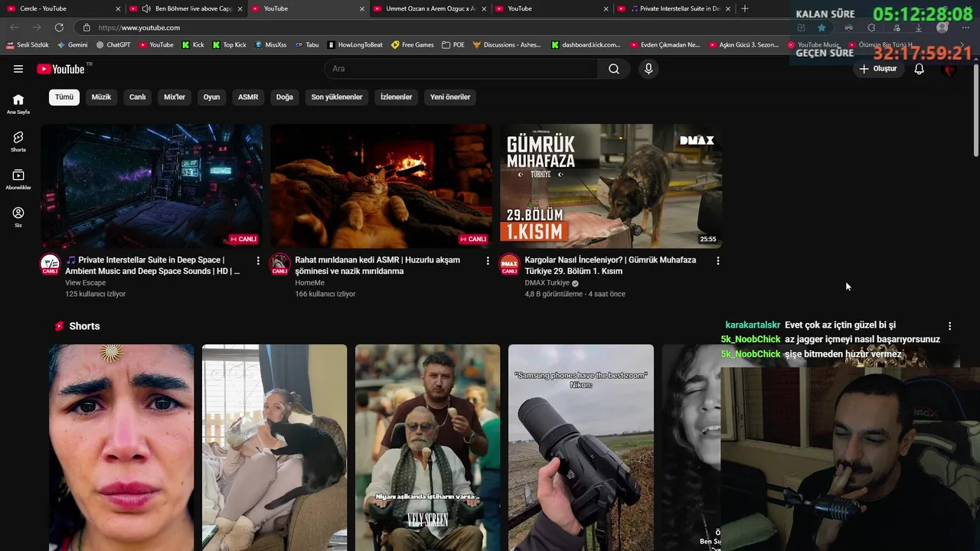Screen dimensions: 980x551
Task: Open Gemini bookmark
Action: (x=73, y=45)
